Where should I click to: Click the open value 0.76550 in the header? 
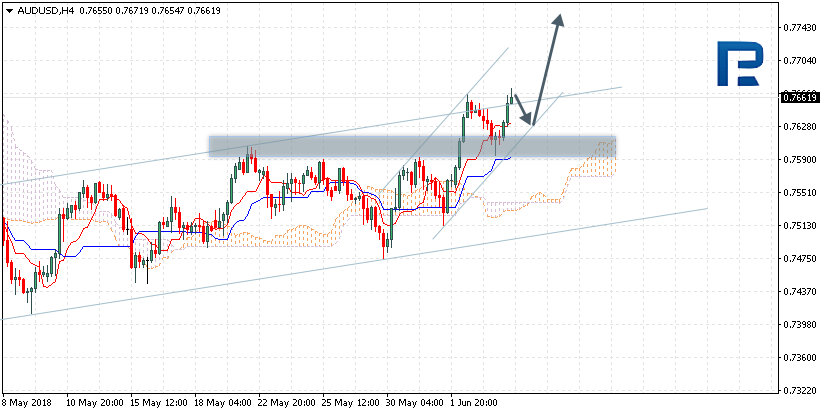(95, 10)
